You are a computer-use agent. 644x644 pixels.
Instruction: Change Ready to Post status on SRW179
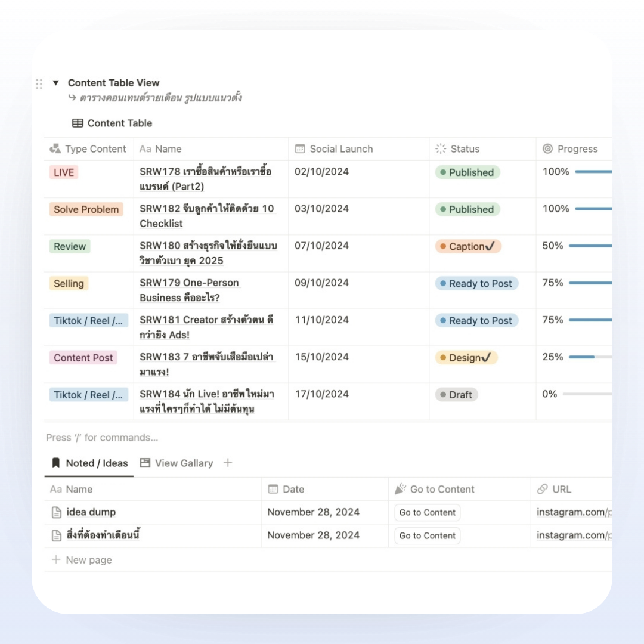pos(476,284)
